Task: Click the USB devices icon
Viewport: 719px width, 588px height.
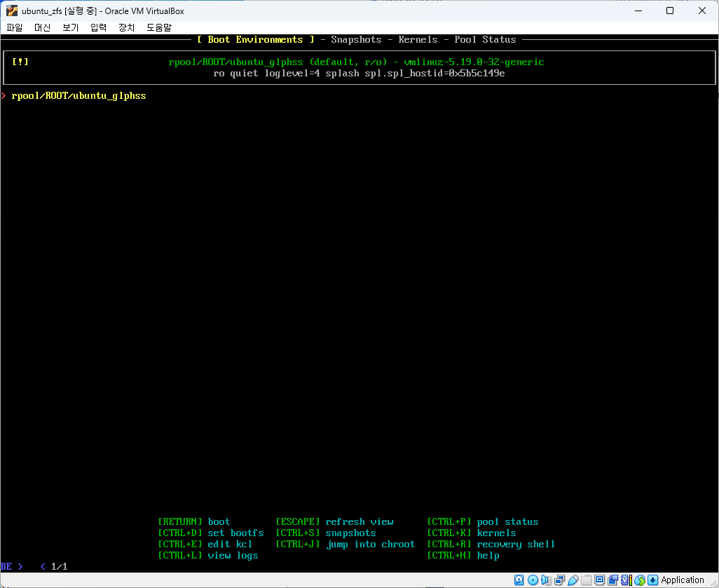Action: (x=573, y=580)
